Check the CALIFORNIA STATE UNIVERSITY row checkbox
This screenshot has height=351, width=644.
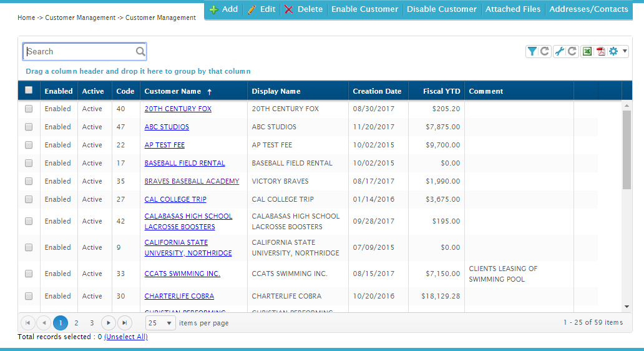29,247
